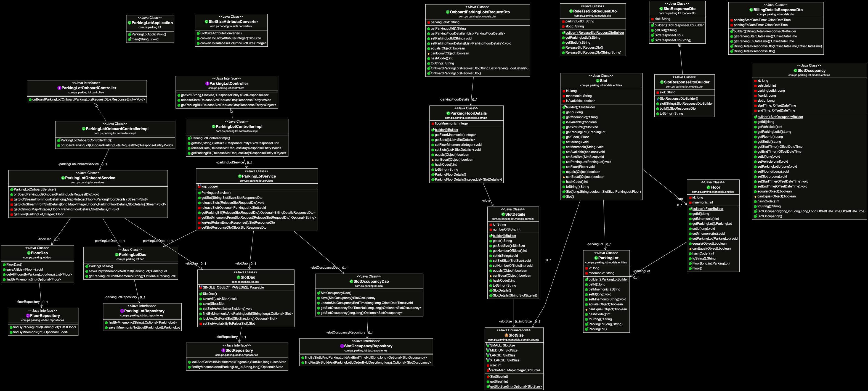Select X_LARGE: SlotSize enum constant
868x391 pixels.
tap(505, 360)
